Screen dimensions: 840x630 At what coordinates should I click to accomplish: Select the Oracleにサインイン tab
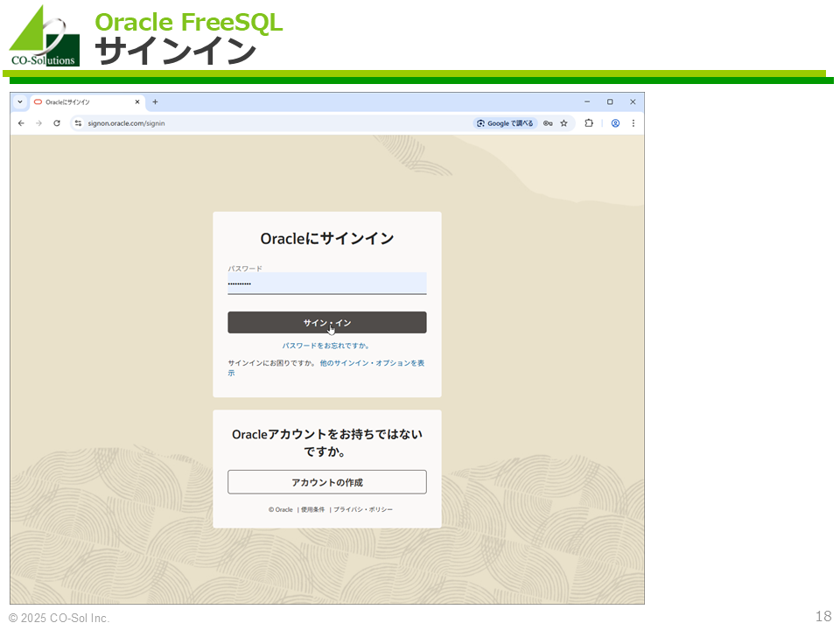coord(79,101)
